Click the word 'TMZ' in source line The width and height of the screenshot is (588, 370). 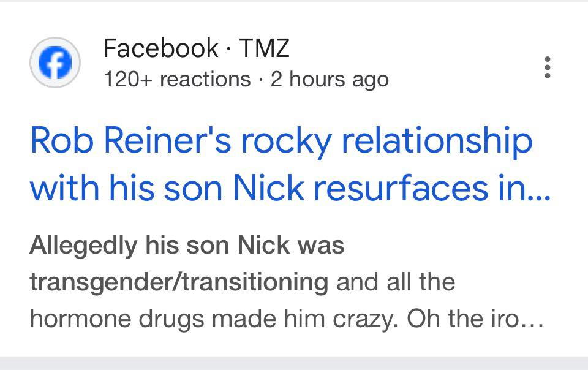click(264, 48)
